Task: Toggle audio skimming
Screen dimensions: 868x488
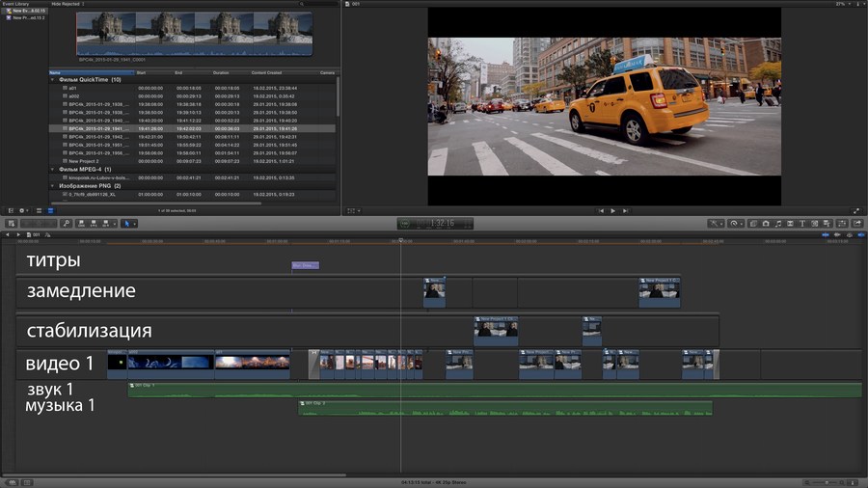Action: [837, 234]
